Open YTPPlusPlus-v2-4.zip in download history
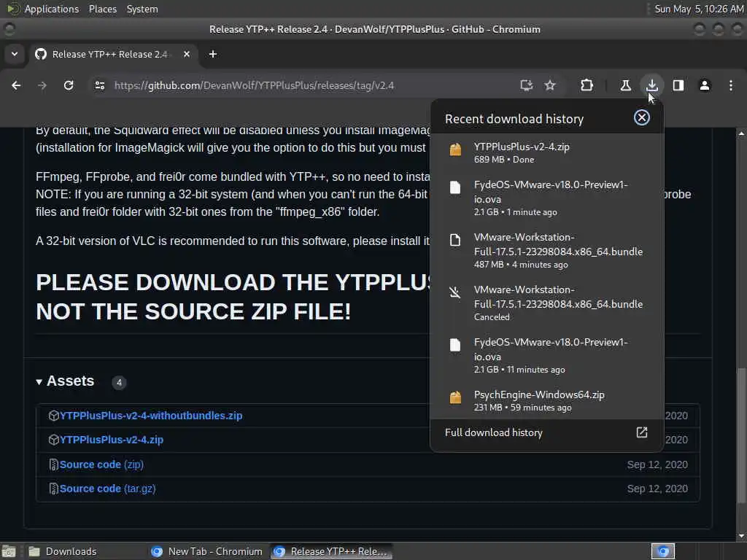The height and width of the screenshot is (560, 747). point(546,152)
